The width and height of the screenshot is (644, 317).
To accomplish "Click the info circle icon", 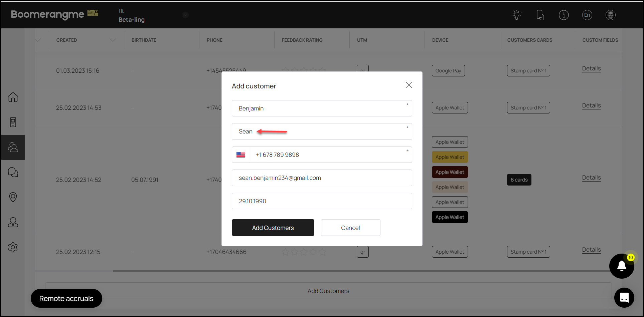I will 563,15.
